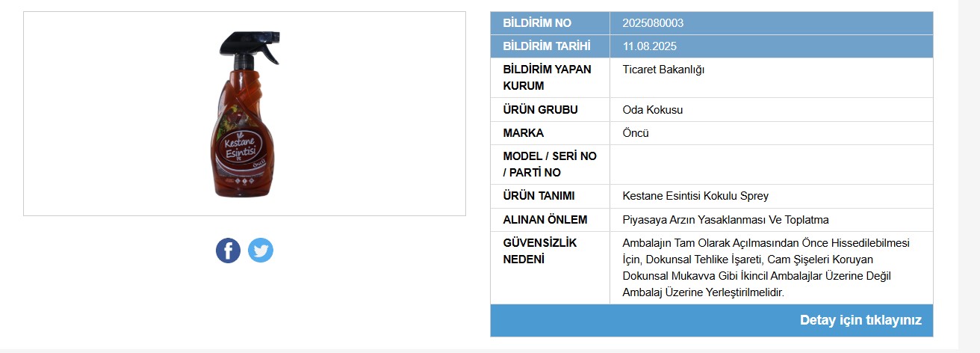The height and width of the screenshot is (353, 980).
Task: Click the notification date 11.08.2025
Action: coord(650,46)
